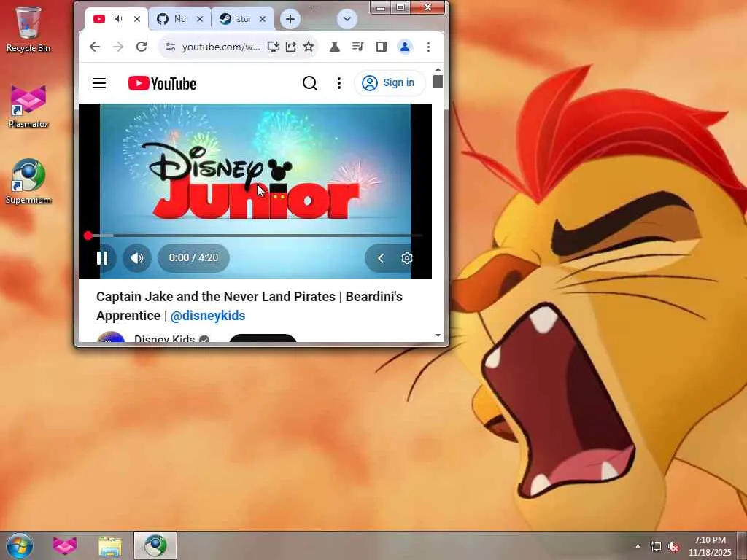Screen dimensions: 747x560
Task: Open the browser three-dot menu
Action: (428, 47)
